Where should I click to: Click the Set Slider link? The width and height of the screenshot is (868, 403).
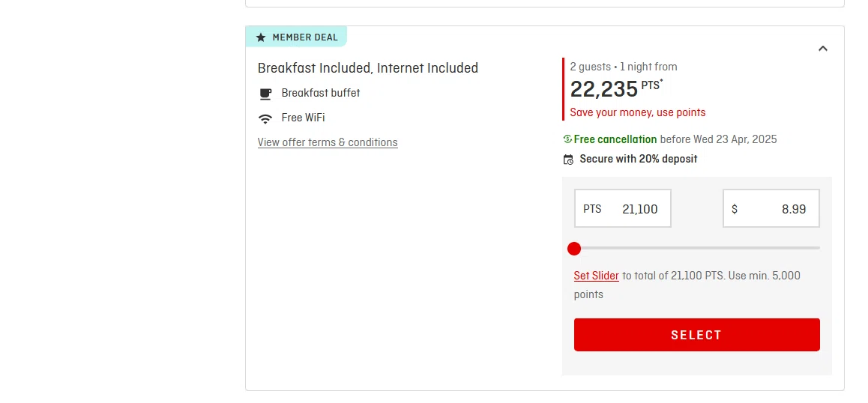[x=596, y=276]
